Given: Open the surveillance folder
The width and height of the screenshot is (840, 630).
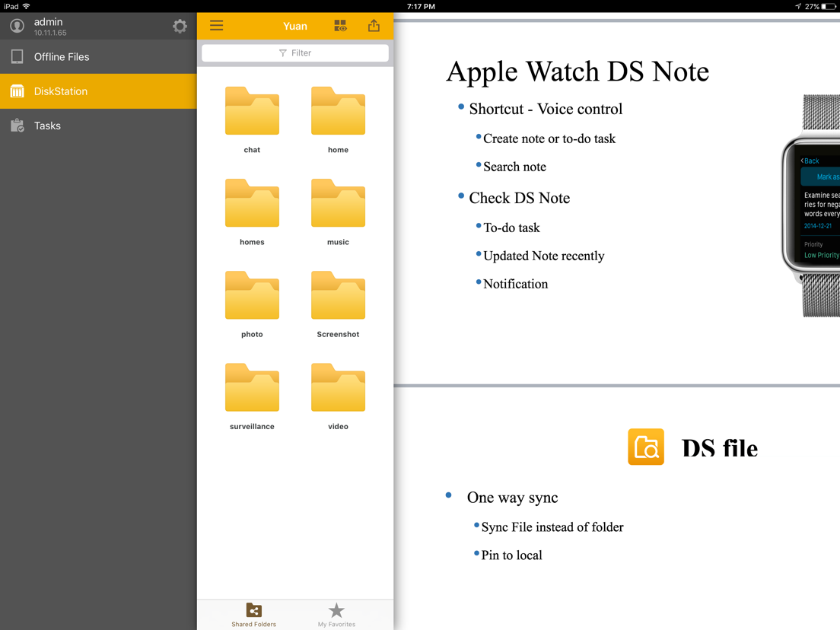Looking at the screenshot, I should pyautogui.click(x=252, y=387).
